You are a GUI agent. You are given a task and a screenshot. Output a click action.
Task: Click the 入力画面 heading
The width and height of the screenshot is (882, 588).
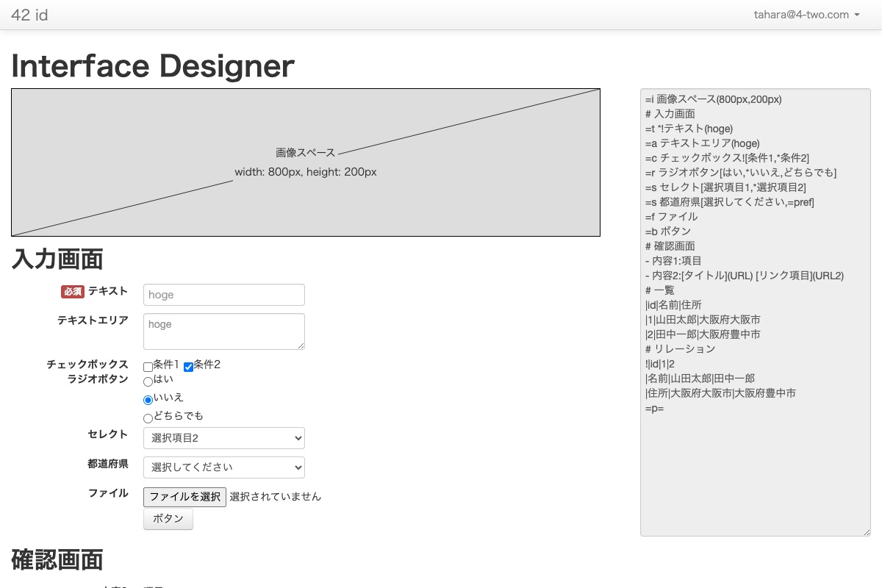[57, 259]
